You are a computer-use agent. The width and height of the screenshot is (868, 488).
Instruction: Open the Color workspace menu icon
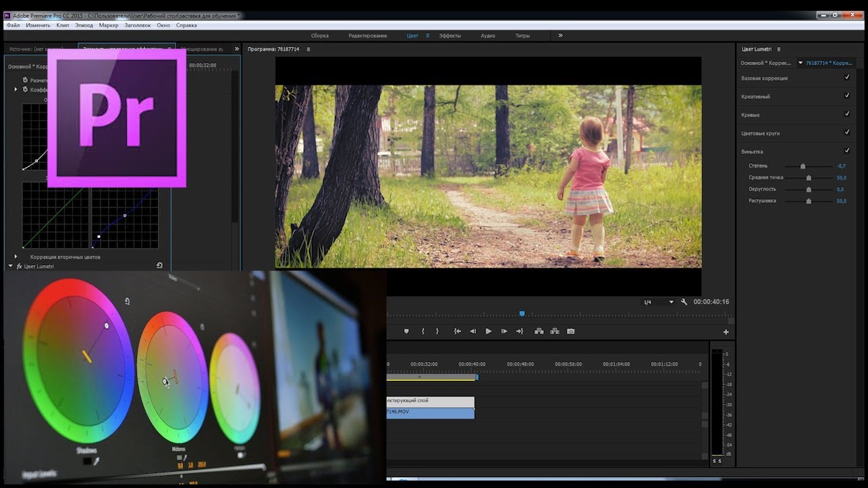pos(428,35)
